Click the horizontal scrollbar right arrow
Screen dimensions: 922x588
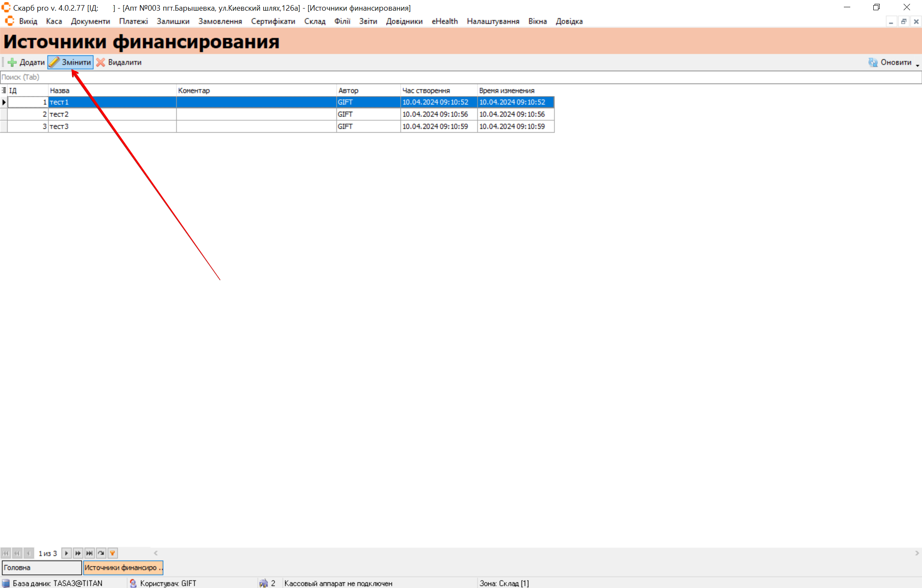[x=917, y=553]
